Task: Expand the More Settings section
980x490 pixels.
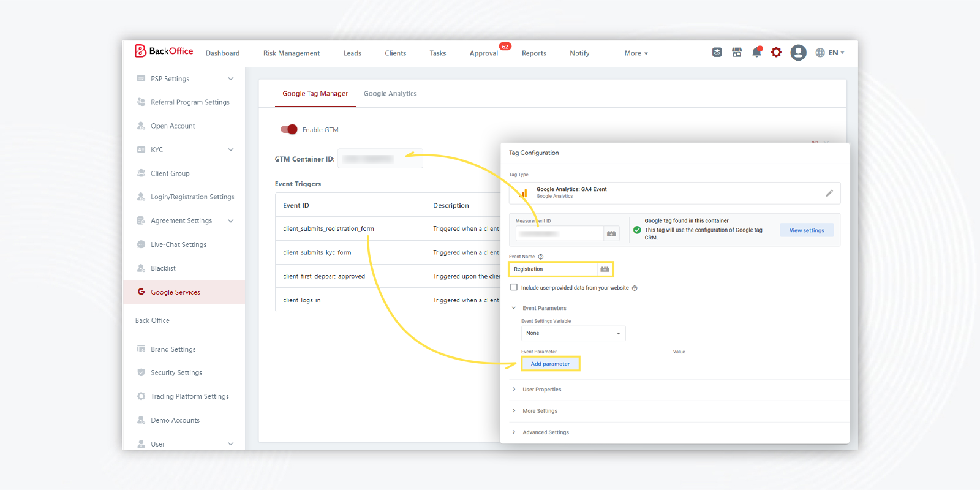Action: [x=514, y=411]
